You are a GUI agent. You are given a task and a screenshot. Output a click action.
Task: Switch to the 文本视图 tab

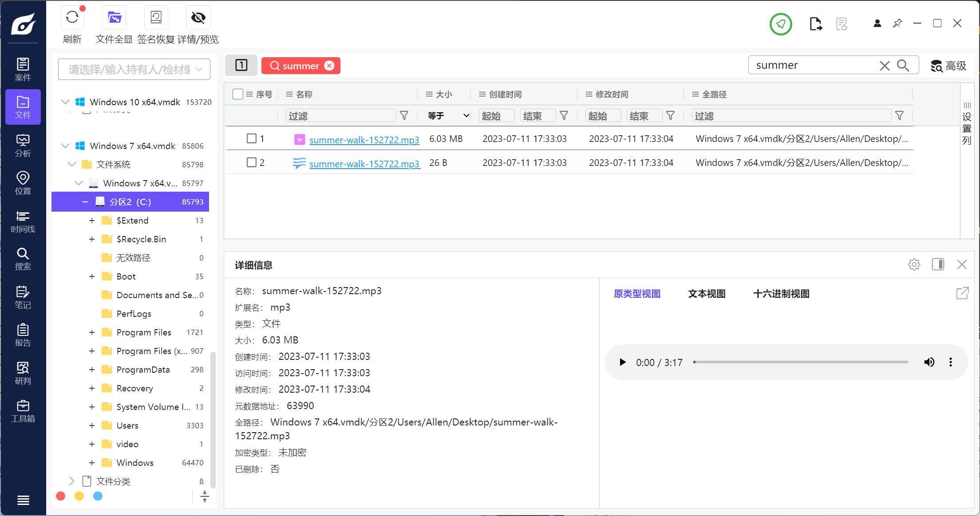tap(707, 294)
